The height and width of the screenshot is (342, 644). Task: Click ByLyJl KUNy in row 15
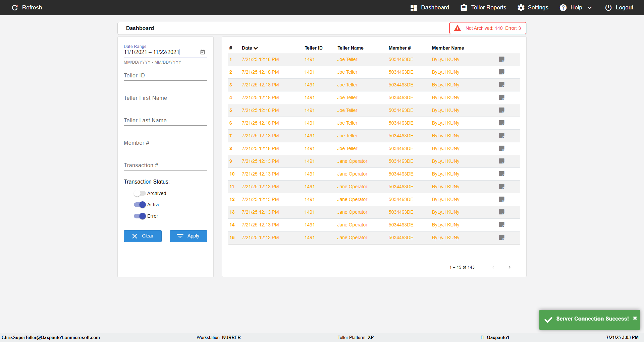click(445, 237)
